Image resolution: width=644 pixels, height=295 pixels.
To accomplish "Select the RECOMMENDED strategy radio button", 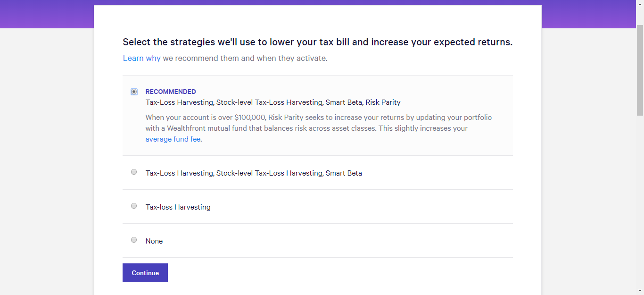I will 134,92.
